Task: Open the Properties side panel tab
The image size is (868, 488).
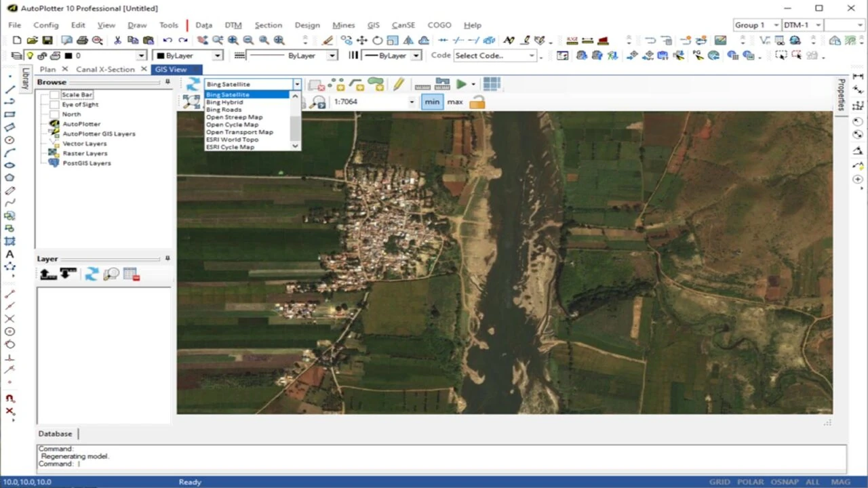Action: tap(841, 94)
